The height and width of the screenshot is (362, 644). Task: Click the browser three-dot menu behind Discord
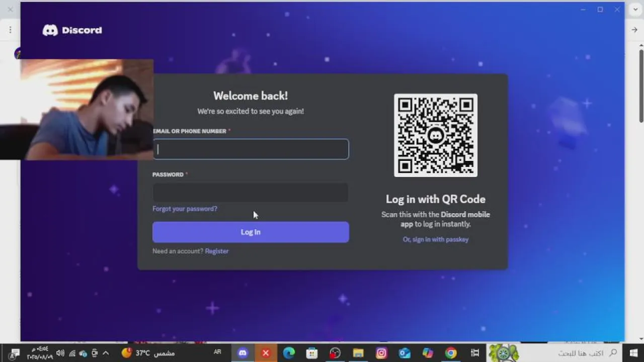[x=10, y=30]
